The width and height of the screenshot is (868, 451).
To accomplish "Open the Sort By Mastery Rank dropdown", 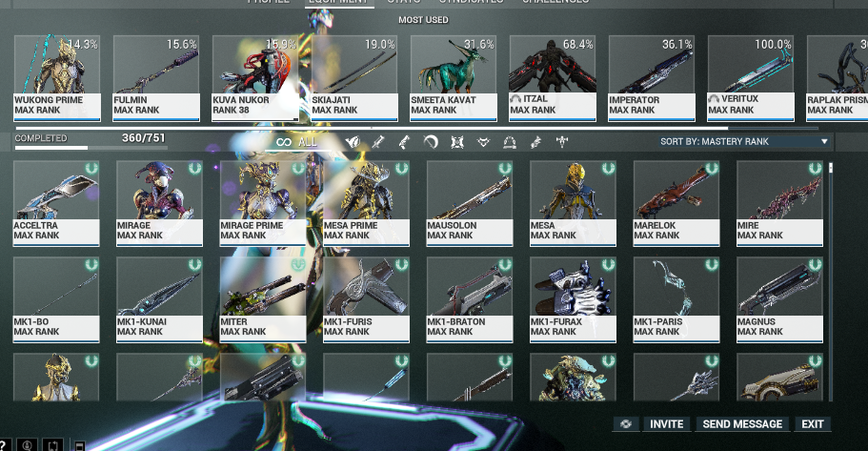I will [744, 142].
